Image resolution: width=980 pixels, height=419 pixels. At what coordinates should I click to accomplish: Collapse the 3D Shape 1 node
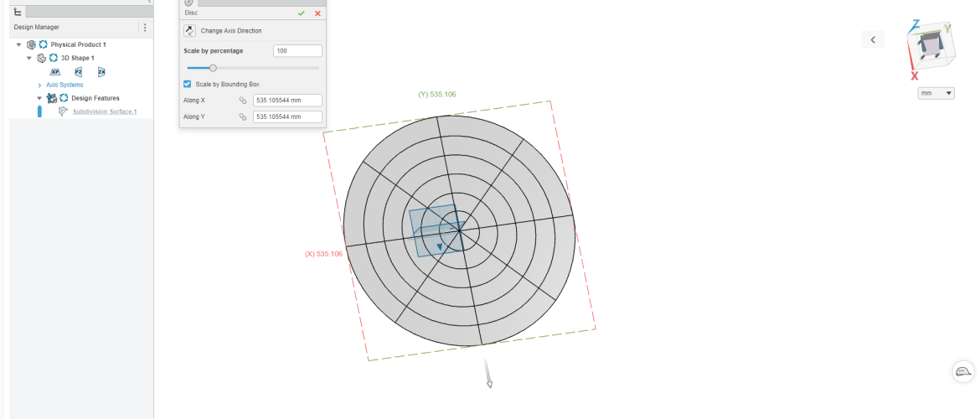(29, 59)
